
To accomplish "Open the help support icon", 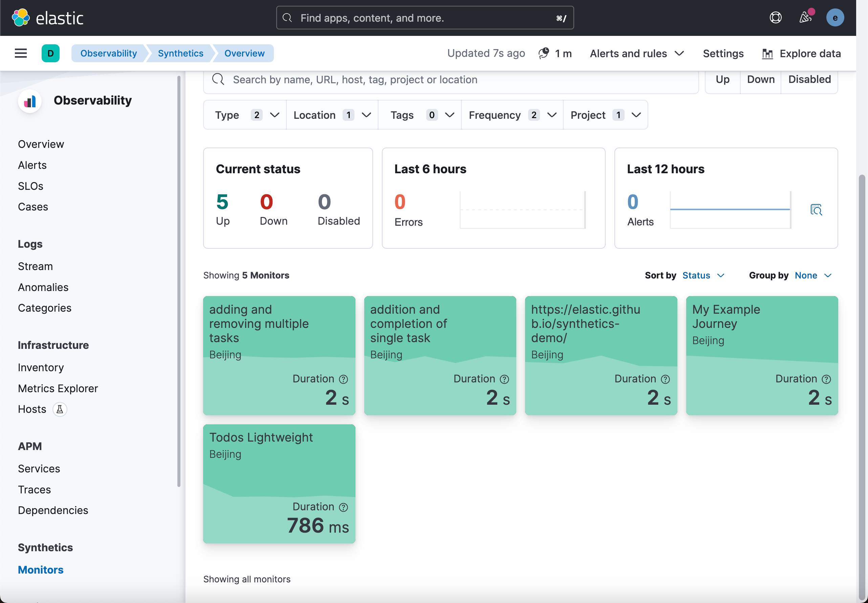I will pyautogui.click(x=776, y=18).
